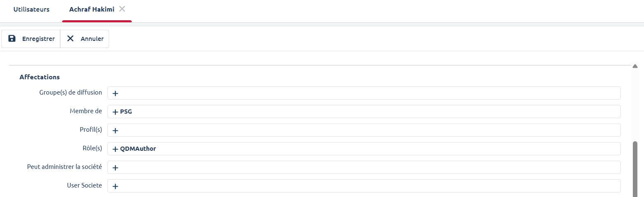The width and height of the screenshot is (644, 197).
Task: Click the floppy disk save icon
Action: [12, 39]
